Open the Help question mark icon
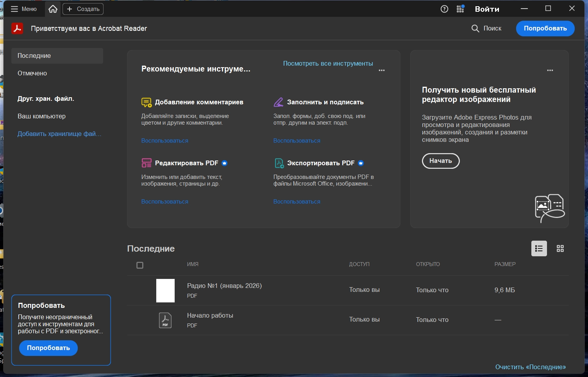 (x=444, y=9)
